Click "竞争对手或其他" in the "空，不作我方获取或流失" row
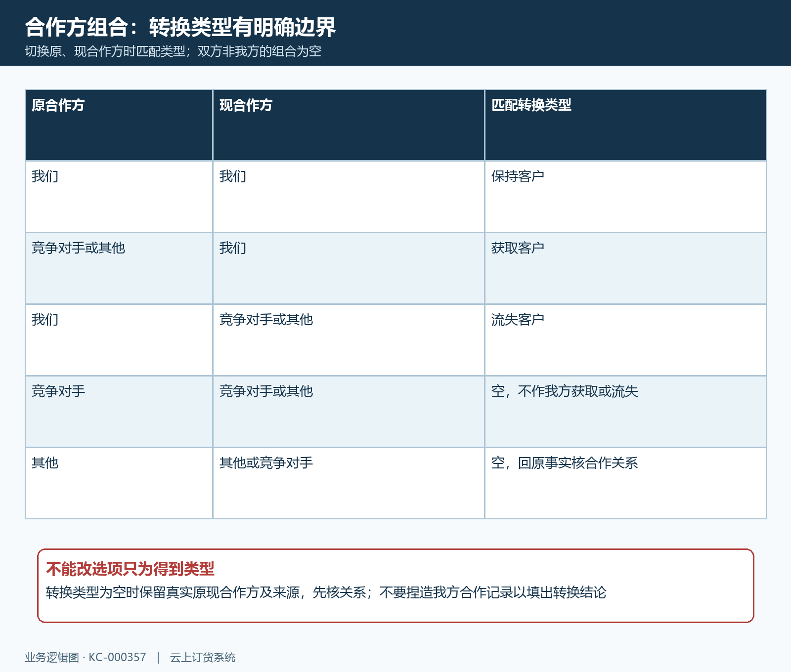 [349, 412]
